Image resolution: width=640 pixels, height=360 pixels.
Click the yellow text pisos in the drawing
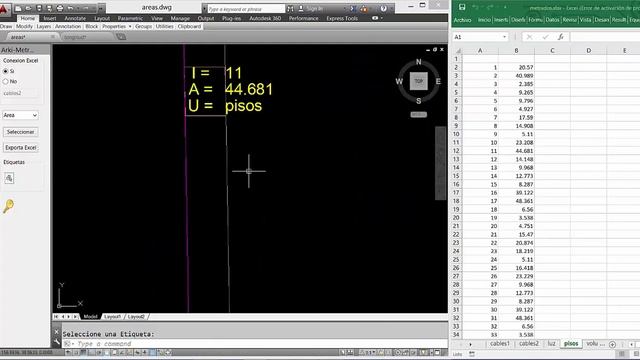(x=244, y=106)
